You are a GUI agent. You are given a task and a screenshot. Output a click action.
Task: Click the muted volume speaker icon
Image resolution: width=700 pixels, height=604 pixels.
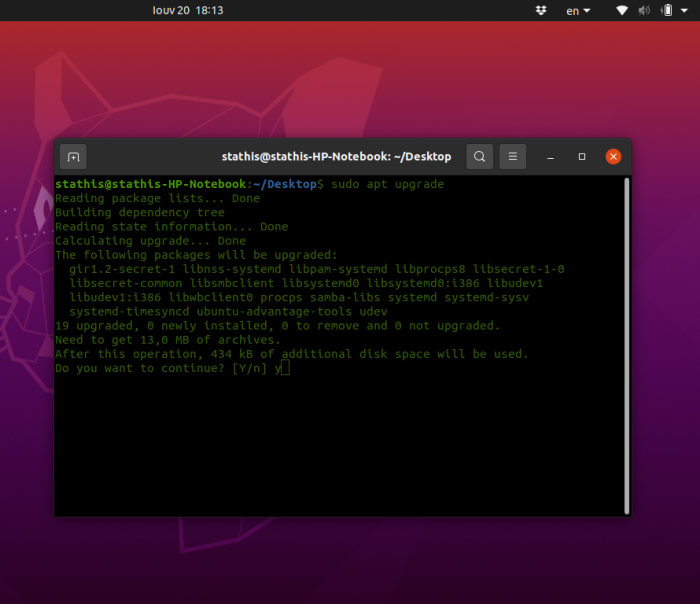tap(642, 10)
